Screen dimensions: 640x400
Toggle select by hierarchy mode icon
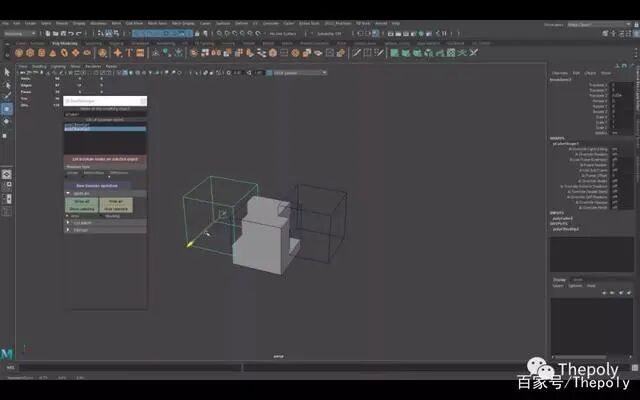[100, 33]
